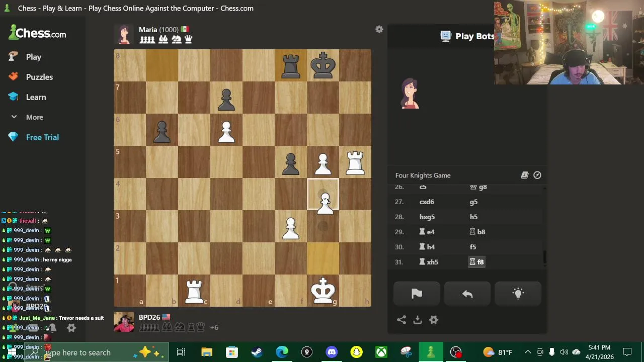
Task: Click the BPD26 player avatar
Action: (x=124, y=322)
